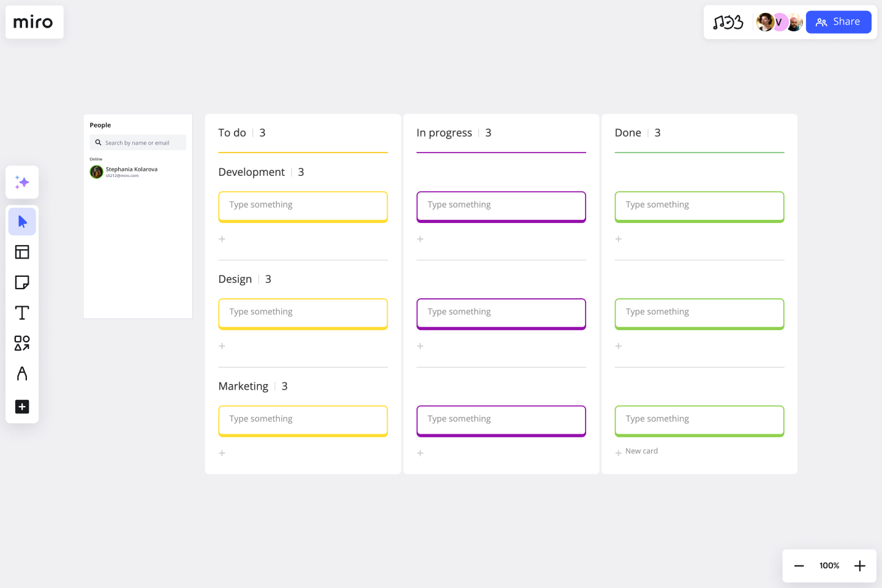Pick the Sticky note tool
This screenshot has width=882, height=588.
tap(22, 282)
